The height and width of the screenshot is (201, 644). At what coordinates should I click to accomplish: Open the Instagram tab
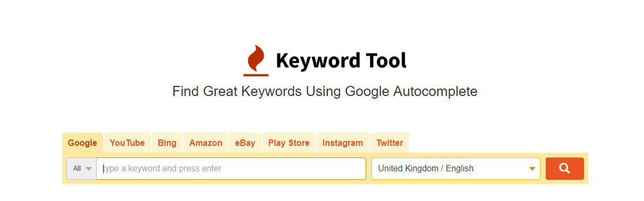(x=343, y=143)
